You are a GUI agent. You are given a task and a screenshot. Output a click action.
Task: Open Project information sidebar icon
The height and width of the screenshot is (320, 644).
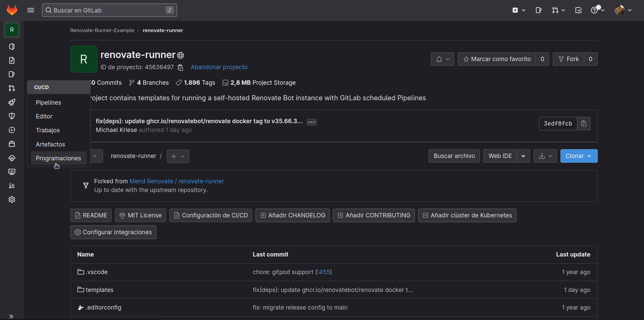[x=12, y=47]
